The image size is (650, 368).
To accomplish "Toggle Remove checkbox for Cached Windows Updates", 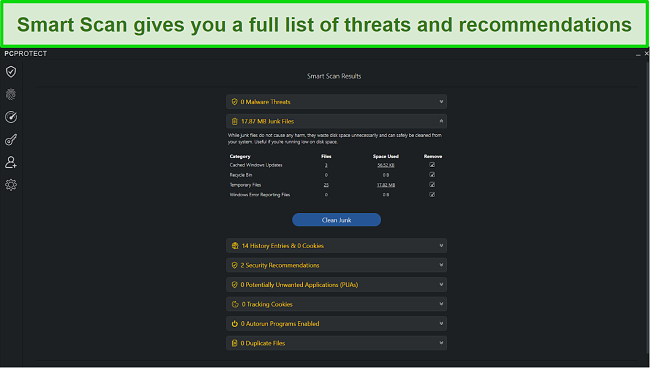I will [x=432, y=165].
